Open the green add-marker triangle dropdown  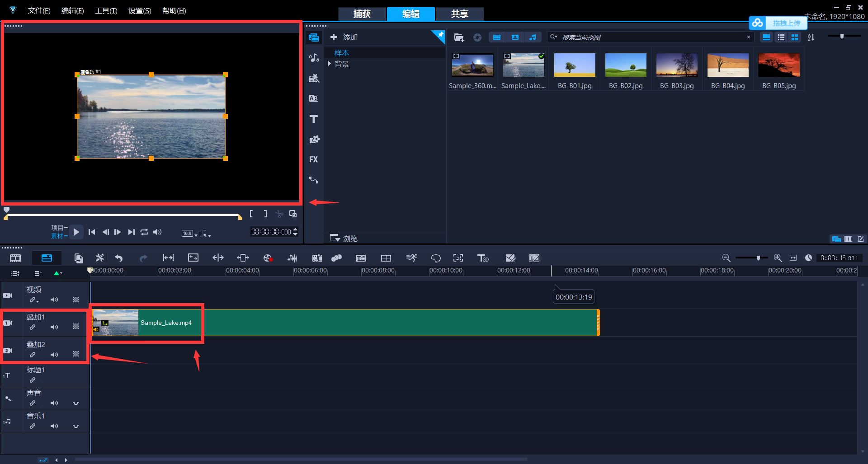point(58,273)
